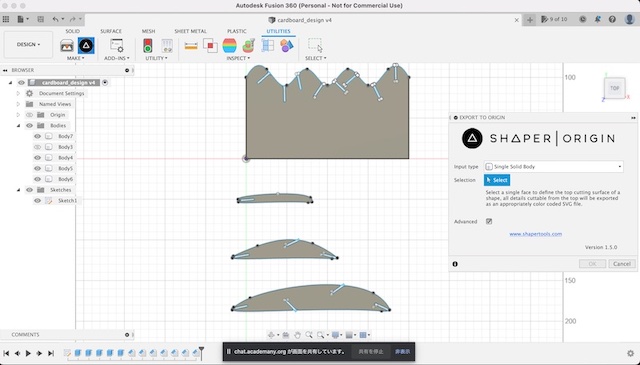Open the UTILITY dropdown menu
This screenshot has width=640, height=365.
(x=156, y=58)
